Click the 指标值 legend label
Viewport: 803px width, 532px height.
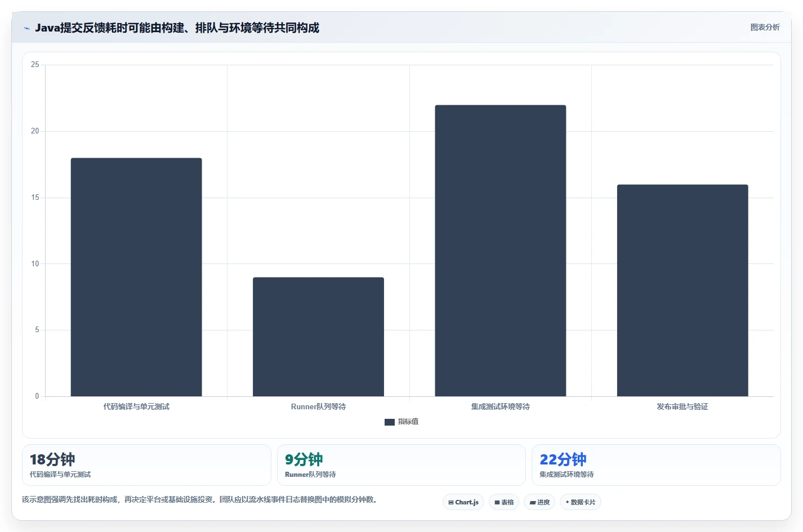pos(408,422)
